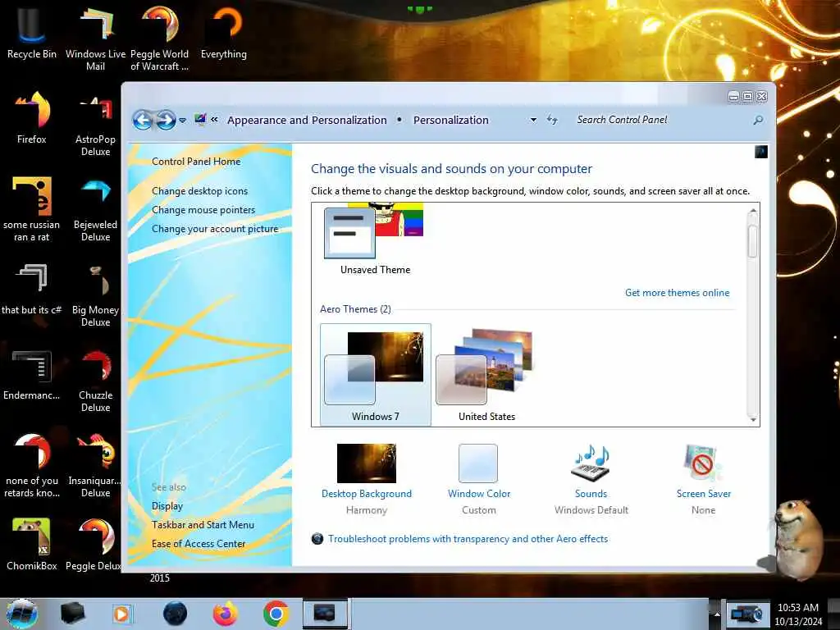Click the Personalization taskbar button
Screen dimensions: 840x630
(325, 614)
